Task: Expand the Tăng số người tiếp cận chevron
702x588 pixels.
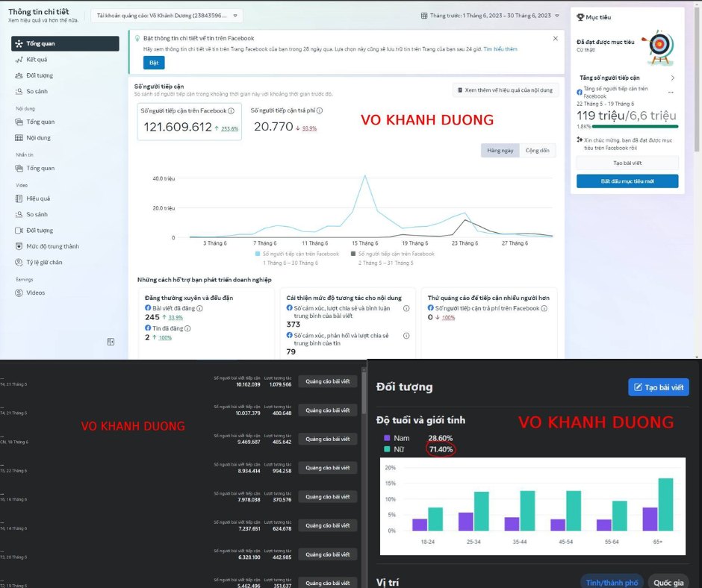Action: (x=672, y=78)
